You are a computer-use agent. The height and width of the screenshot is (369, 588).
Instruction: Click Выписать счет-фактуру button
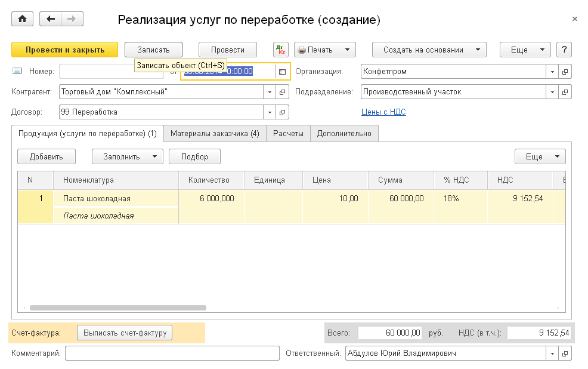(125, 333)
